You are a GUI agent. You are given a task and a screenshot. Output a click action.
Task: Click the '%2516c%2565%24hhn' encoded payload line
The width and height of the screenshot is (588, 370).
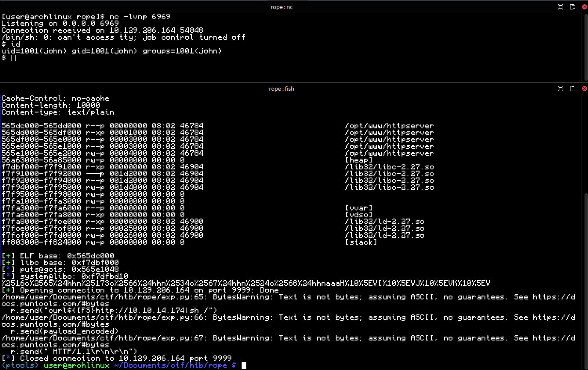coord(245,283)
